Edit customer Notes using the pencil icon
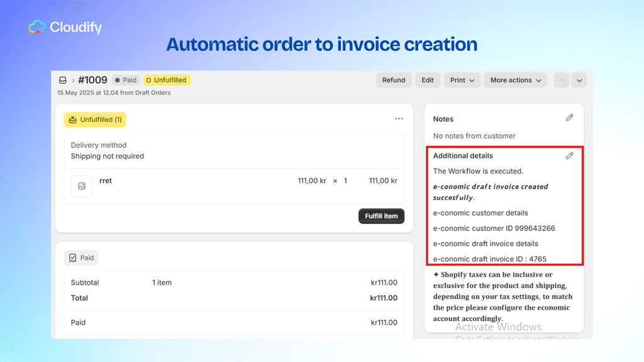 570,118
